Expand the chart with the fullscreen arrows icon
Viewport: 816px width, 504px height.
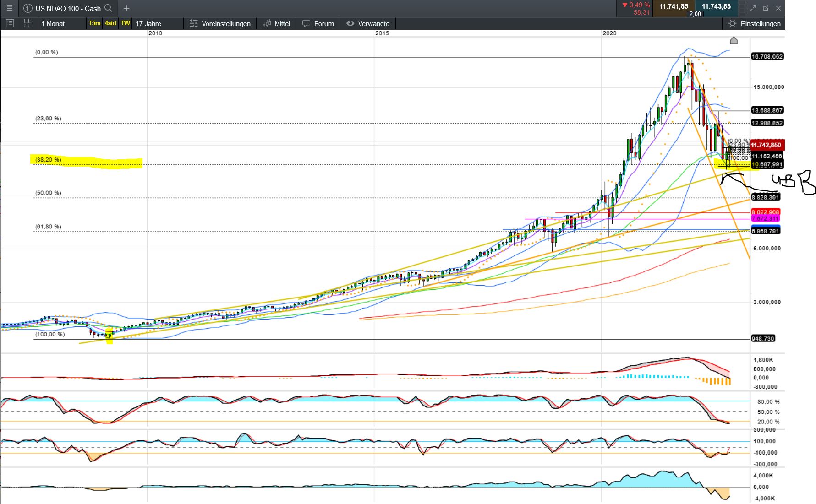pos(753,8)
